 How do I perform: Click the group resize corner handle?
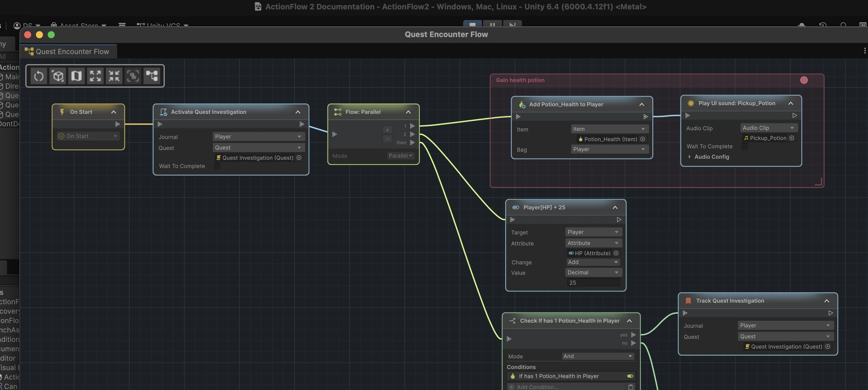(x=818, y=182)
